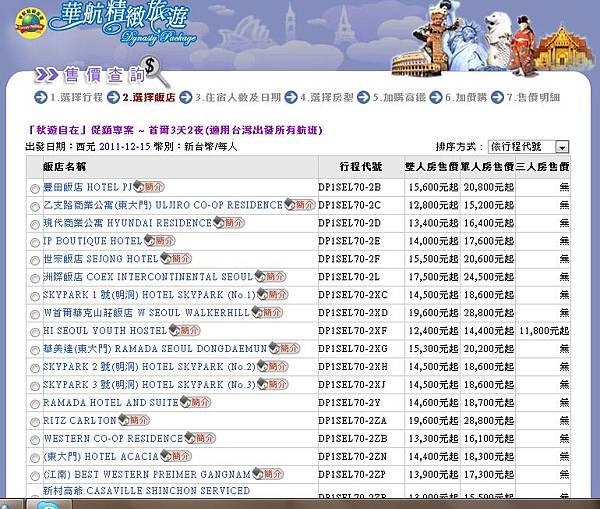Open 簡介 icon for HOTEL SKYPARK (No.1)
This screenshot has height=509, width=600.
tap(272, 294)
